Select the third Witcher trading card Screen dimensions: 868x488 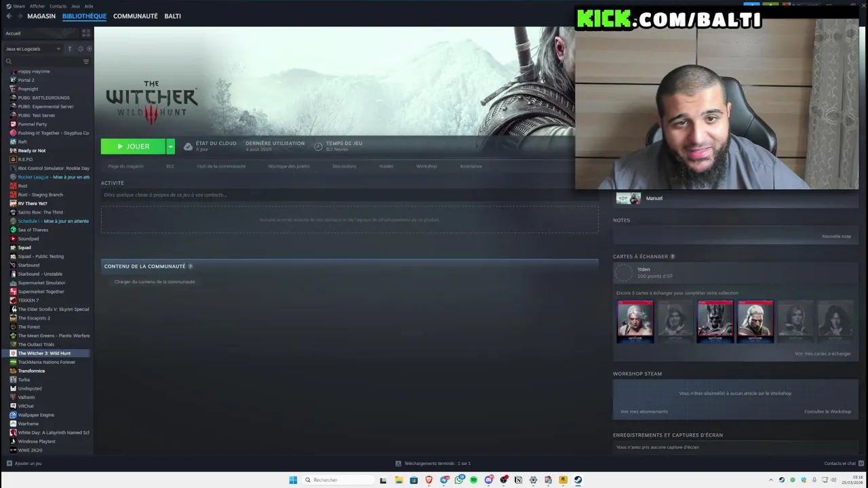click(x=715, y=321)
